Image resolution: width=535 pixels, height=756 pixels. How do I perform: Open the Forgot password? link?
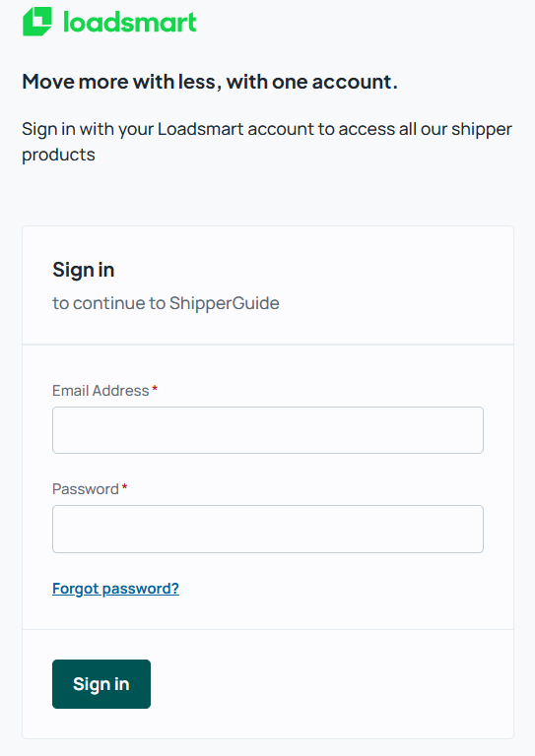click(115, 589)
